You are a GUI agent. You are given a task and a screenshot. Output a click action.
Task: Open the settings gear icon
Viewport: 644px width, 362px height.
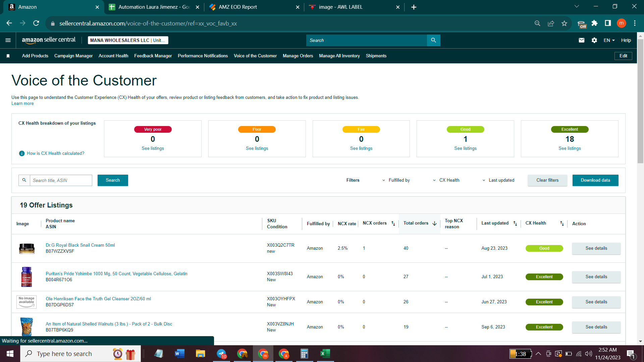pyautogui.click(x=594, y=40)
